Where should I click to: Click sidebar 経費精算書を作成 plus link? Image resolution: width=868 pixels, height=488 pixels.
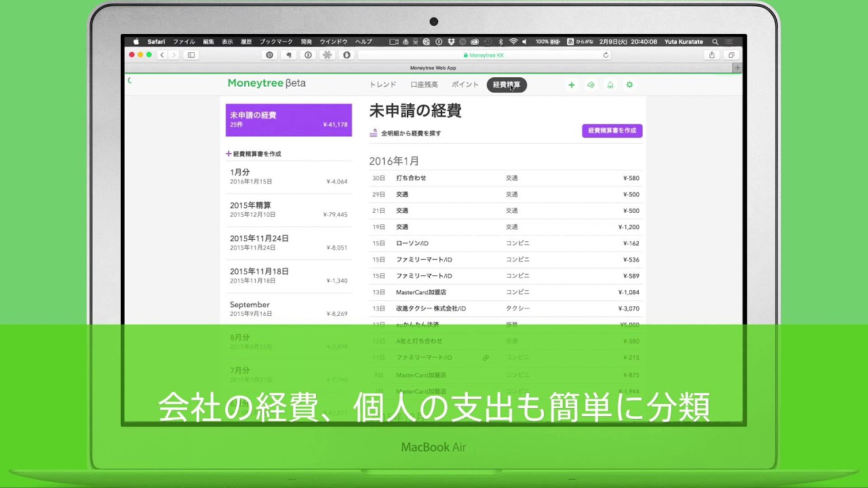(x=254, y=154)
